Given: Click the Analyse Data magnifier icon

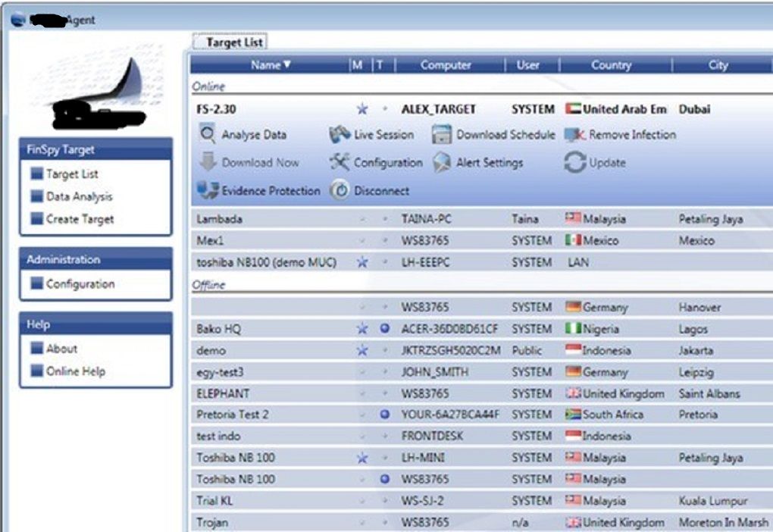Looking at the screenshot, I should click(x=207, y=134).
